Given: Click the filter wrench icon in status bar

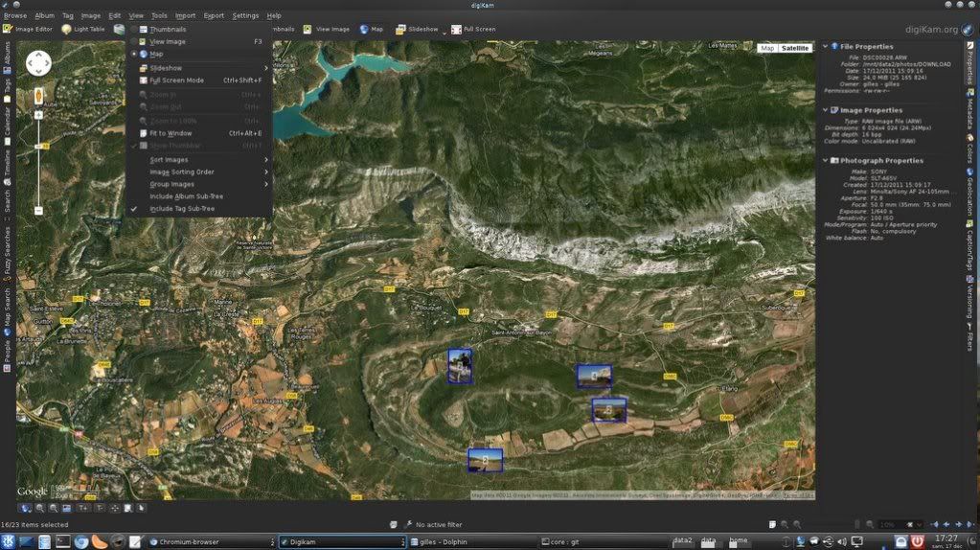Looking at the screenshot, I should (408, 524).
